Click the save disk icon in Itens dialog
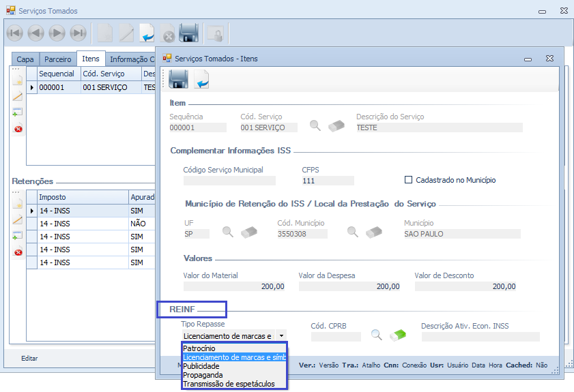The height and width of the screenshot is (392, 574). pos(178,80)
